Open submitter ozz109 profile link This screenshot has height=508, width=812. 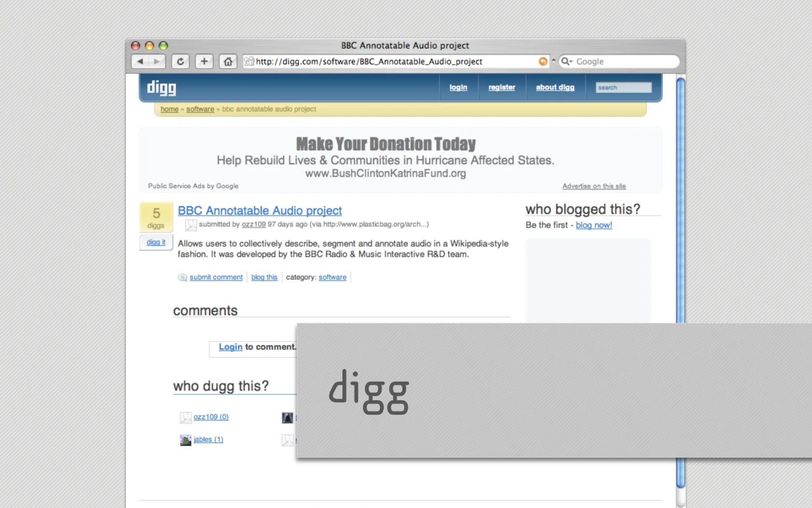pyautogui.click(x=254, y=224)
